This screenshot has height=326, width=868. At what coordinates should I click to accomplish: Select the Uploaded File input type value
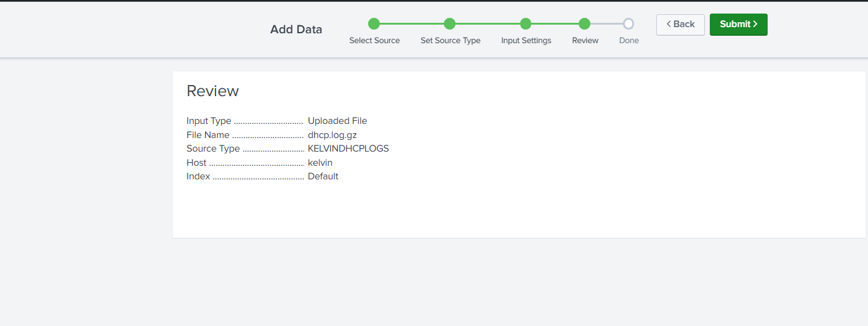[x=337, y=121]
